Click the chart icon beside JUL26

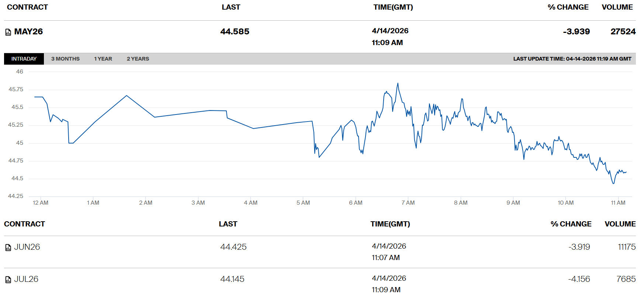[8, 280]
